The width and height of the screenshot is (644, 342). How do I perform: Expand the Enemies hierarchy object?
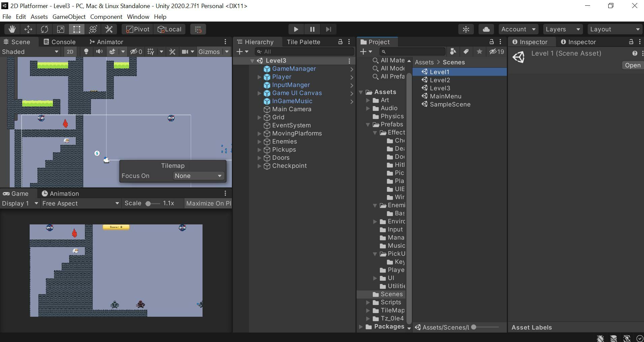click(259, 142)
